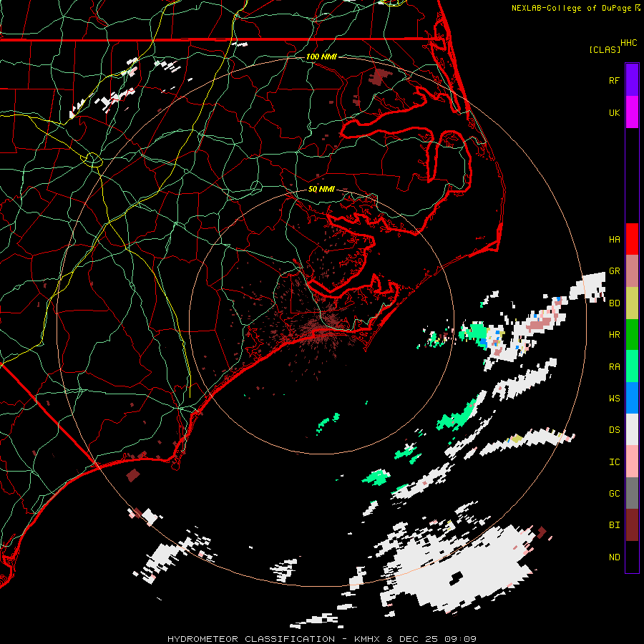Viewport: 644px width, 644px height.
Task: Click the 50 NMI range ring label
Action: 321,189
